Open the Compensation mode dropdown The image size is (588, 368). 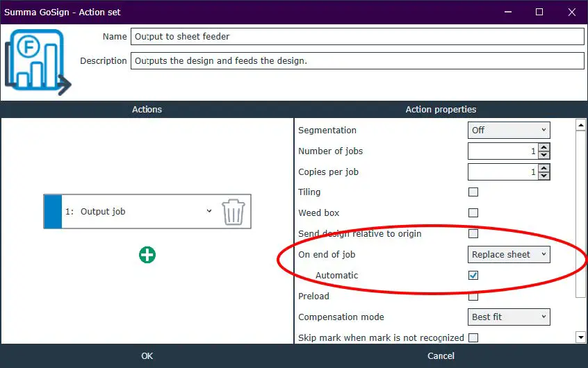tap(509, 317)
